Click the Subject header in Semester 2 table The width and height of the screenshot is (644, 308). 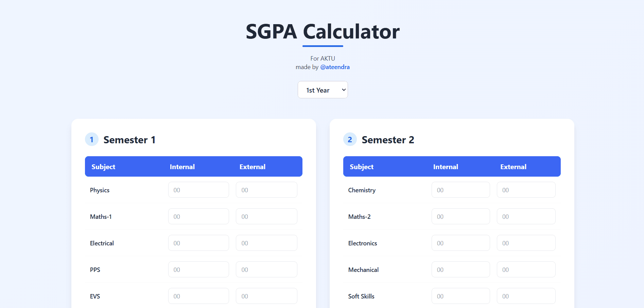(361, 166)
